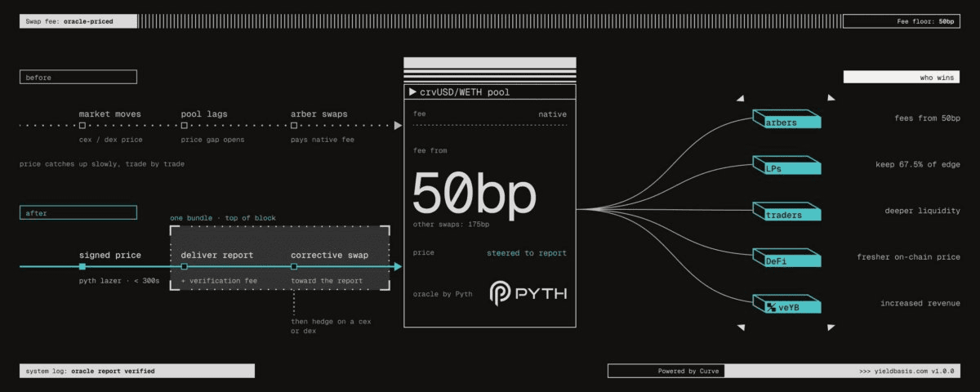Click the increased revenue text

coord(920,304)
